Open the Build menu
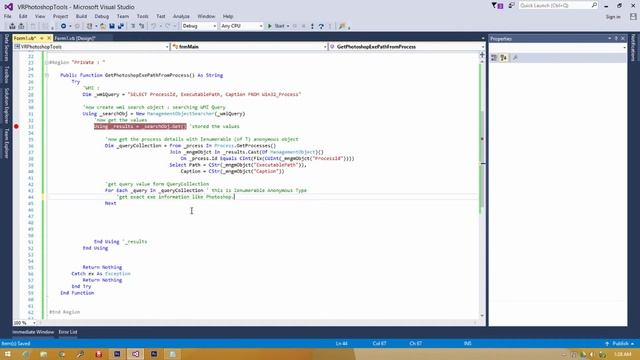Image resolution: width=640 pixels, height=360 pixels. click(81, 16)
